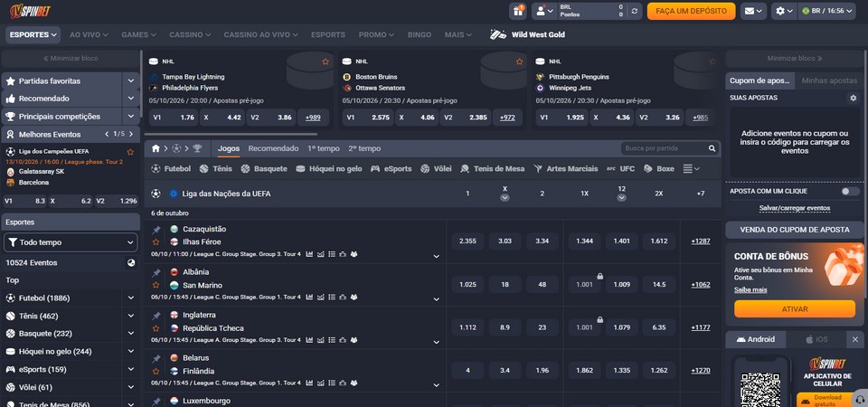Pin the Cazaquistão vs Ilhas Féroe match
This screenshot has width=868, height=407.
click(156, 230)
